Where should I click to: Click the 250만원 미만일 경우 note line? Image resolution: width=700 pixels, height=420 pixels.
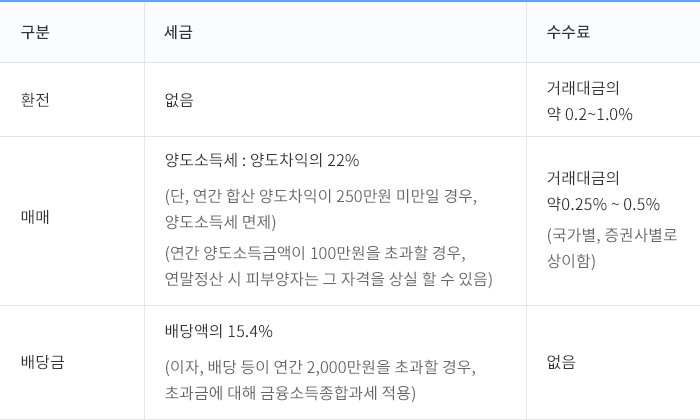tap(321, 196)
